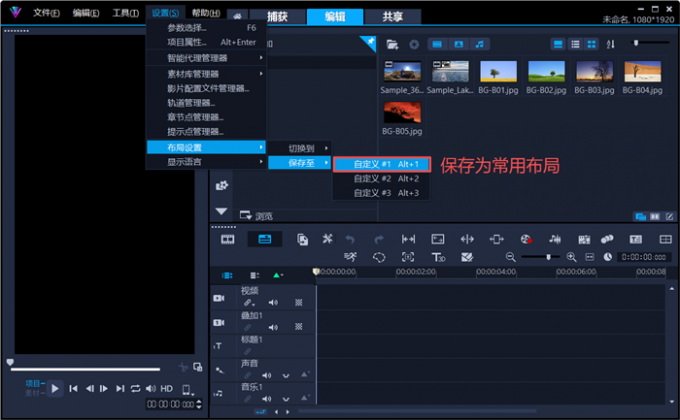This screenshot has width=680, height=420.
Task: Open 项目属性 menu entry
Action: pyautogui.click(x=206, y=42)
